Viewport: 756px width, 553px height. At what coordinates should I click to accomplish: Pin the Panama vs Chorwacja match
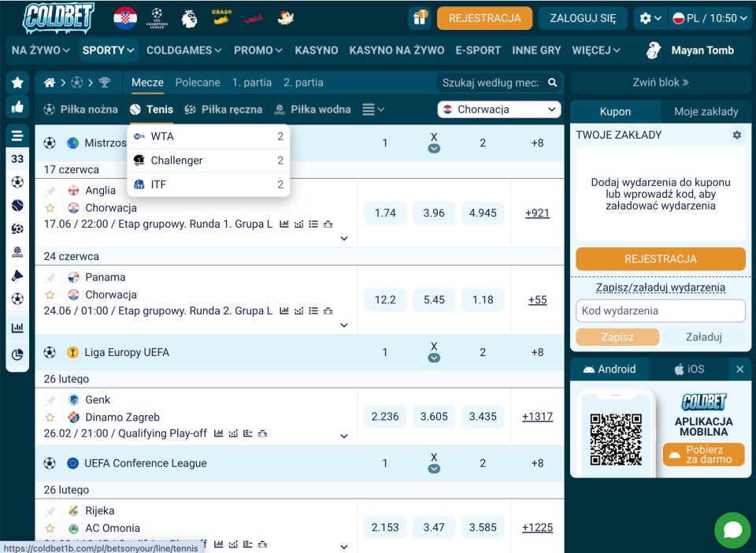click(x=50, y=277)
